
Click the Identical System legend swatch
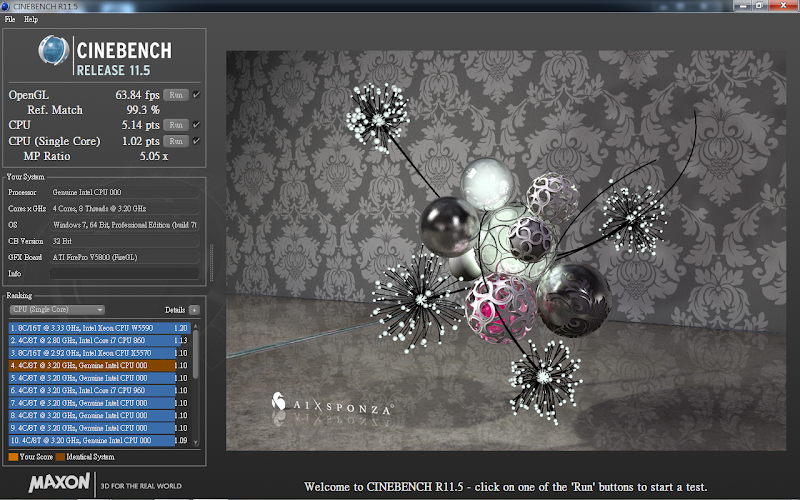60,457
